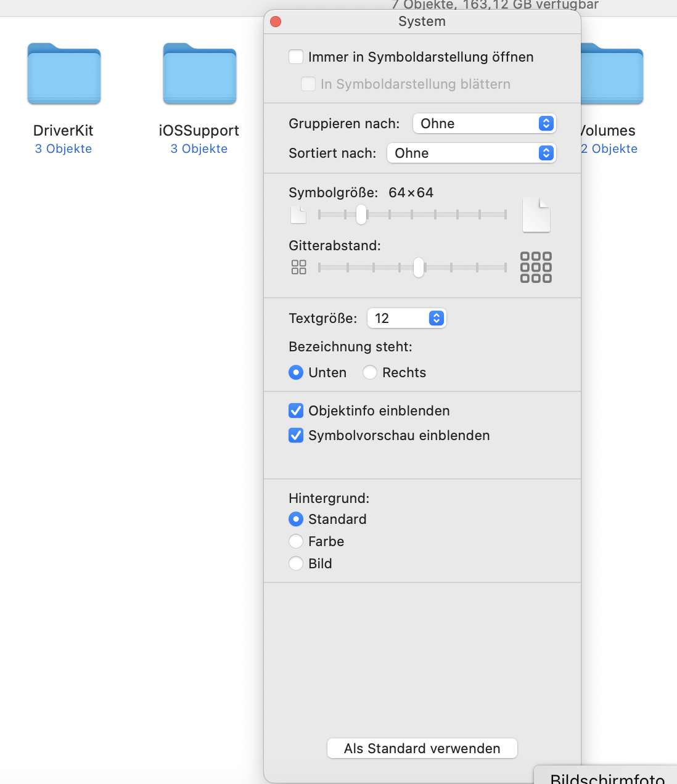Open the Textgröße dropdown
Screen dimensions: 677x784
point(406,319)
